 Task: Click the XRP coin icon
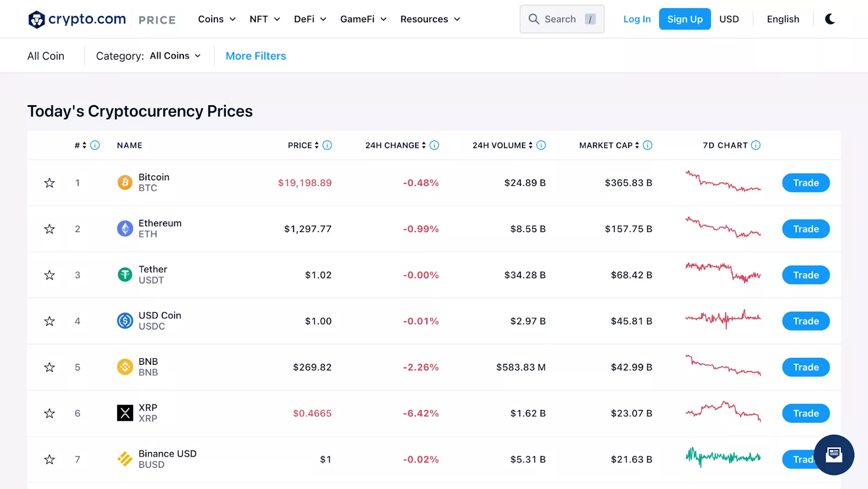pyautogui.click(x=125, y=413)
